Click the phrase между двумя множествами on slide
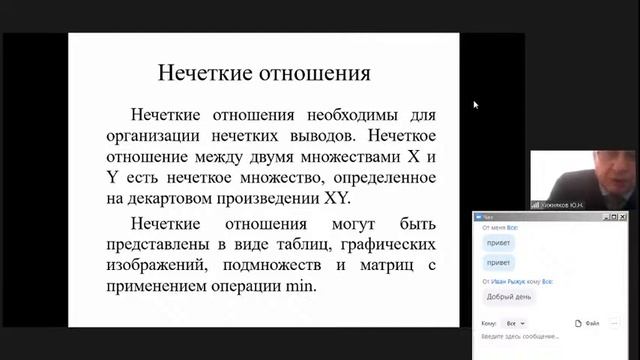 (x=297, y=157)
